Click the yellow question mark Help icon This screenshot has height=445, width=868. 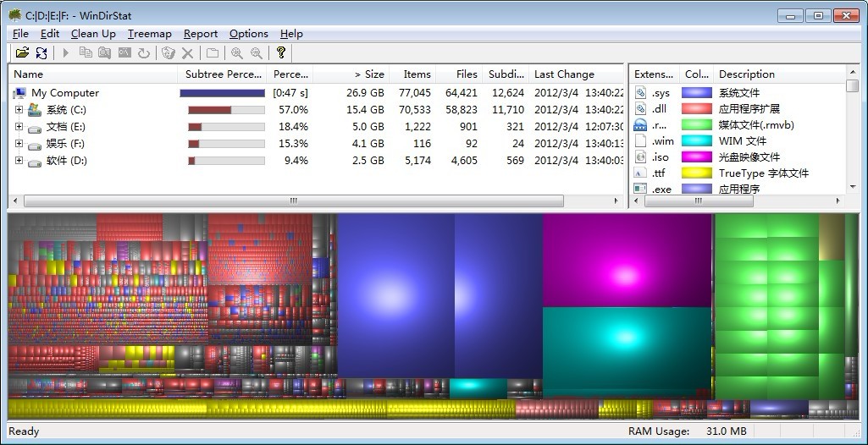[281, 53]
